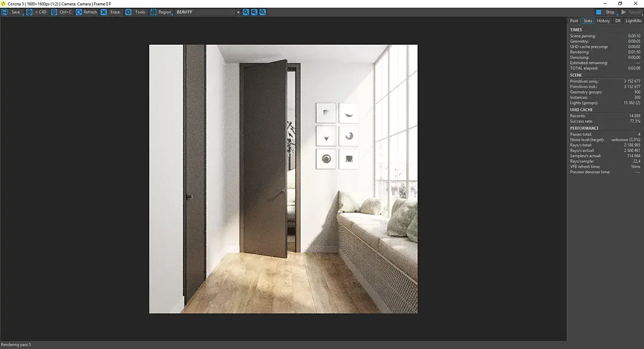
Task: Open the History tab
Action: [x=603, y=21]
